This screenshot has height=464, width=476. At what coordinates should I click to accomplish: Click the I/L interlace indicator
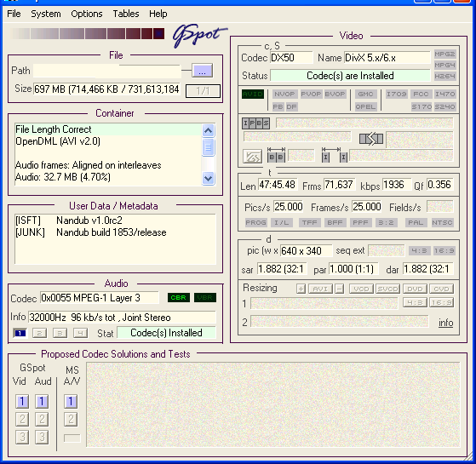281,223
